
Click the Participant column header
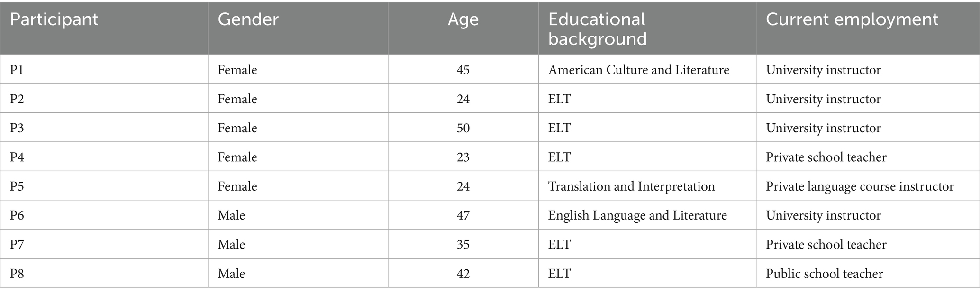point(54,19)
